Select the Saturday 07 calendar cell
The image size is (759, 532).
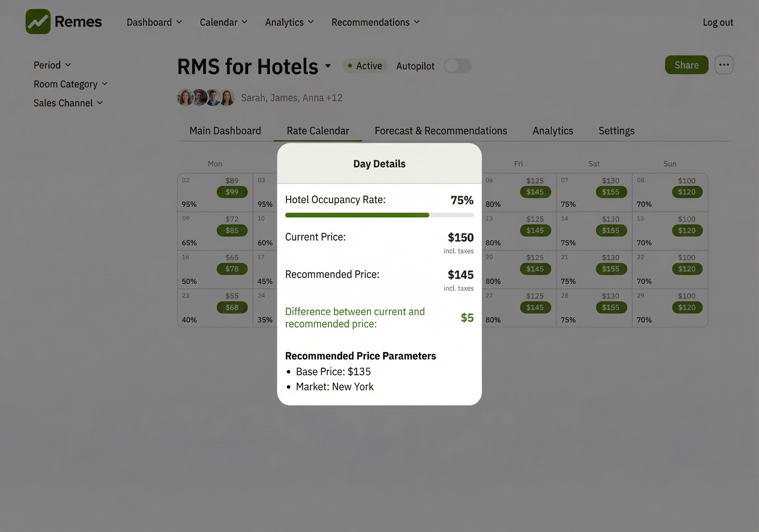[594, 193]
